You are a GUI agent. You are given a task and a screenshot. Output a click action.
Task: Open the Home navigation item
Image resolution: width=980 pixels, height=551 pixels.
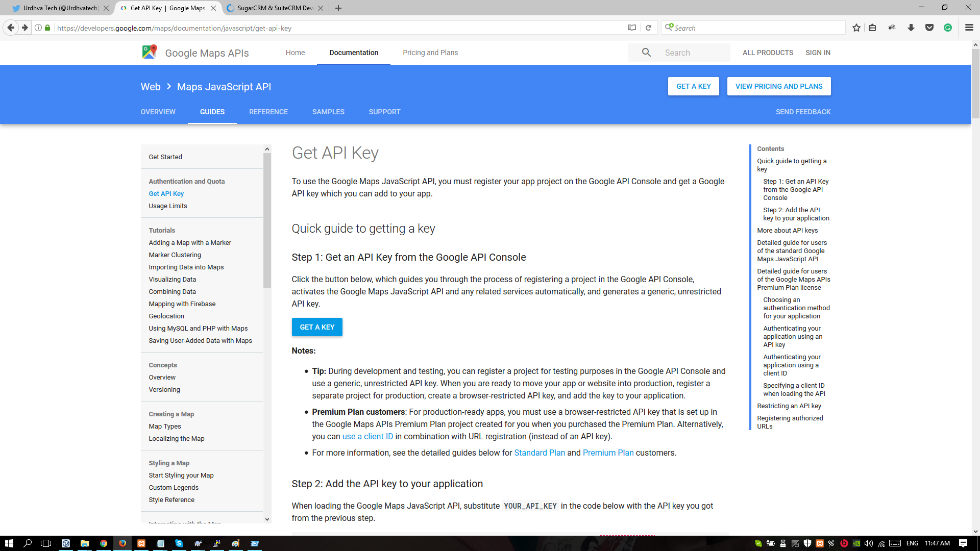295,53
